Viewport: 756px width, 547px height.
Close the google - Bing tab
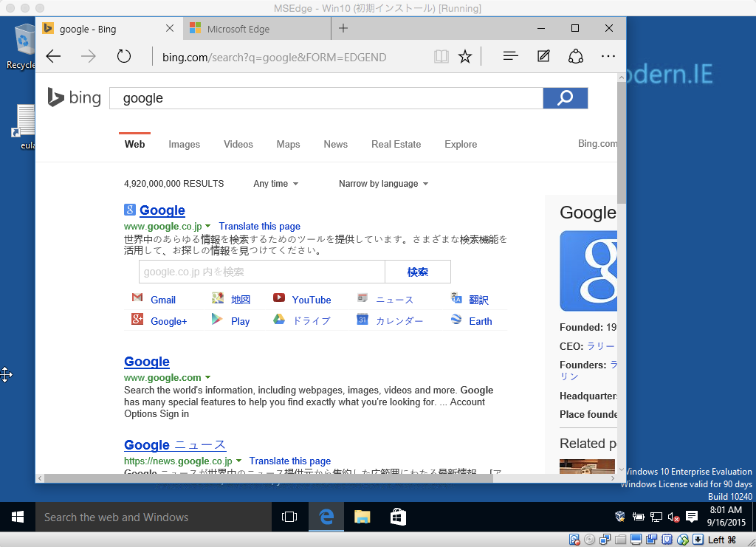170,29
